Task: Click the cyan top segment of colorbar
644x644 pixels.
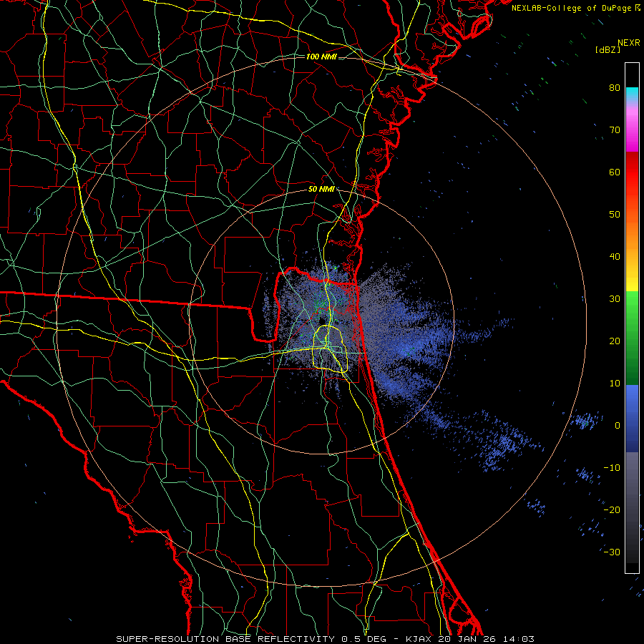Action: coord(632,95)
